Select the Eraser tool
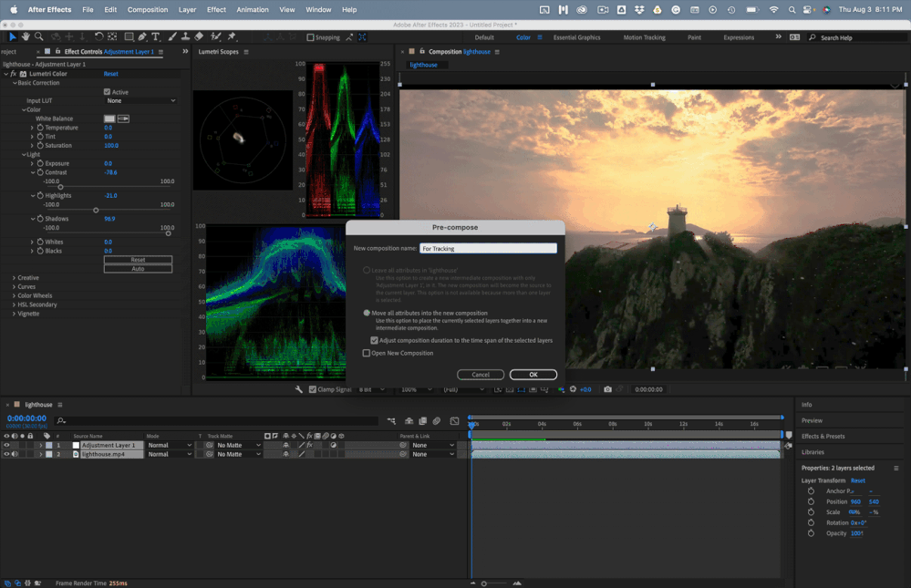Viewport: 911px width, 588px height. click(x=199, y=37)
